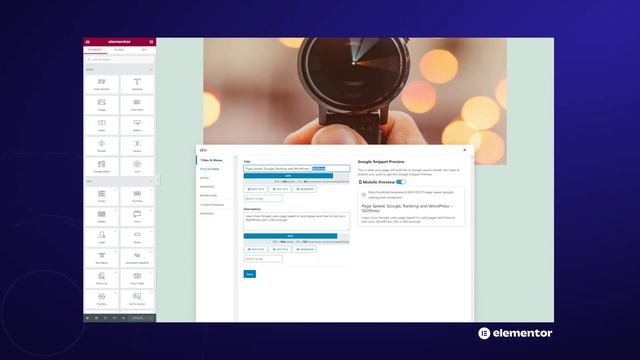Open the widgets grid icon in Elementor header

[151, 42]
